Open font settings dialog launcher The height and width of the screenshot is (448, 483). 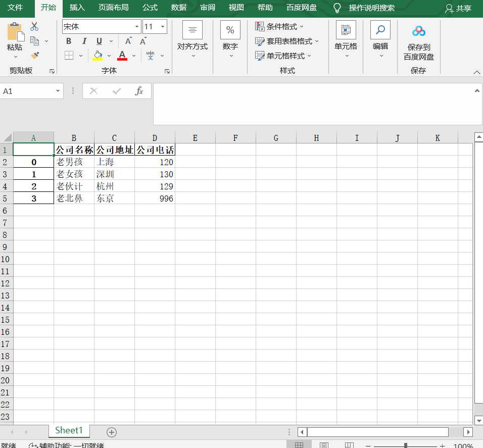(167, 71)
